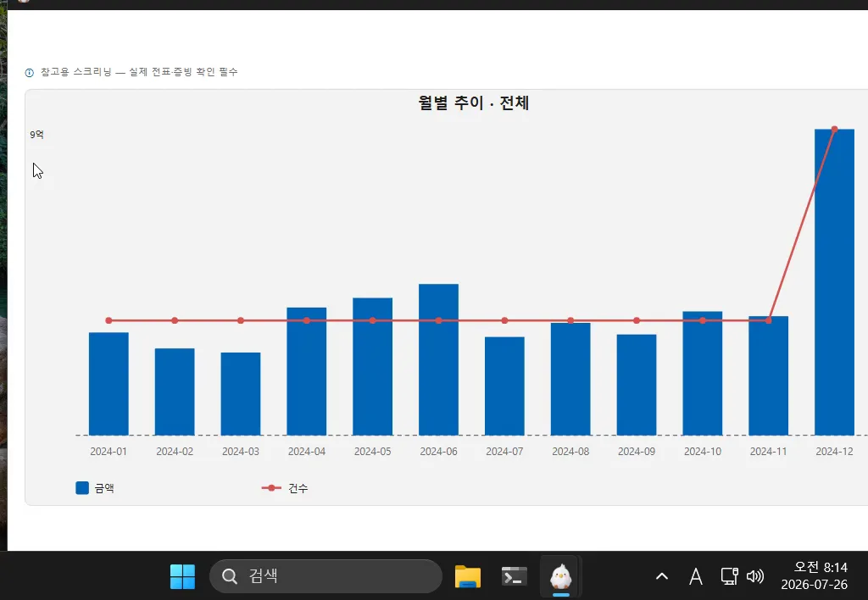The image size is (868, 600).
Task: Select the 2024-12 bar in the chart
Action: (x=834, y=281)
